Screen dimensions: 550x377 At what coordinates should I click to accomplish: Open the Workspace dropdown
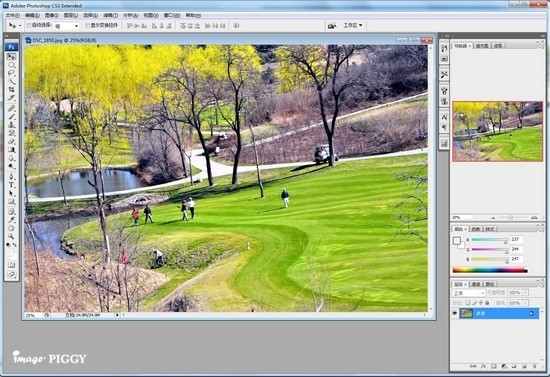click(x=353, y=26)
